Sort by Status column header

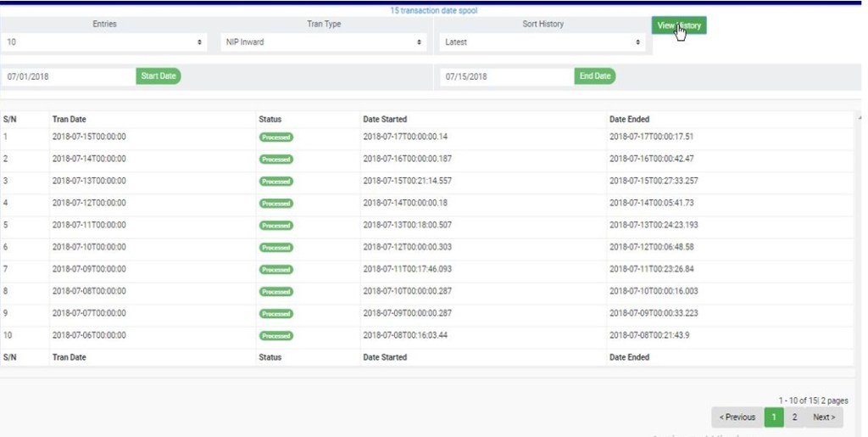click(x=270, y=120)
